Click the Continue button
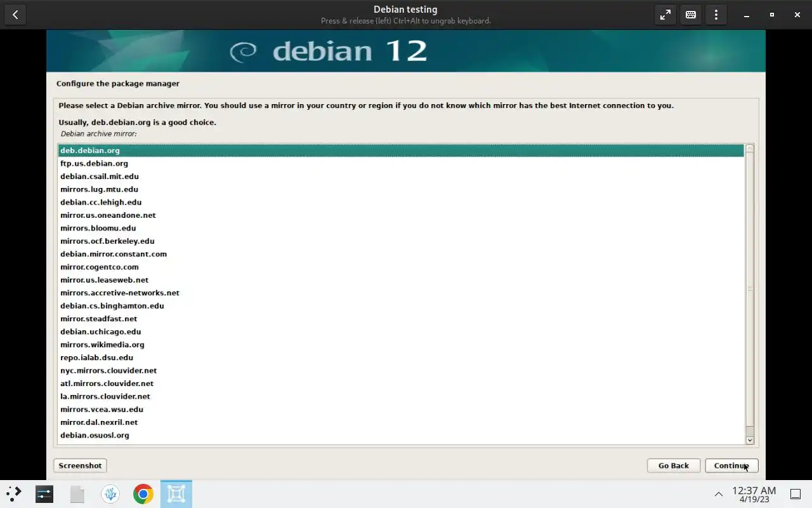Image resolution: width=812 pixels, height=508 pixels. click(x=731, y=465)
